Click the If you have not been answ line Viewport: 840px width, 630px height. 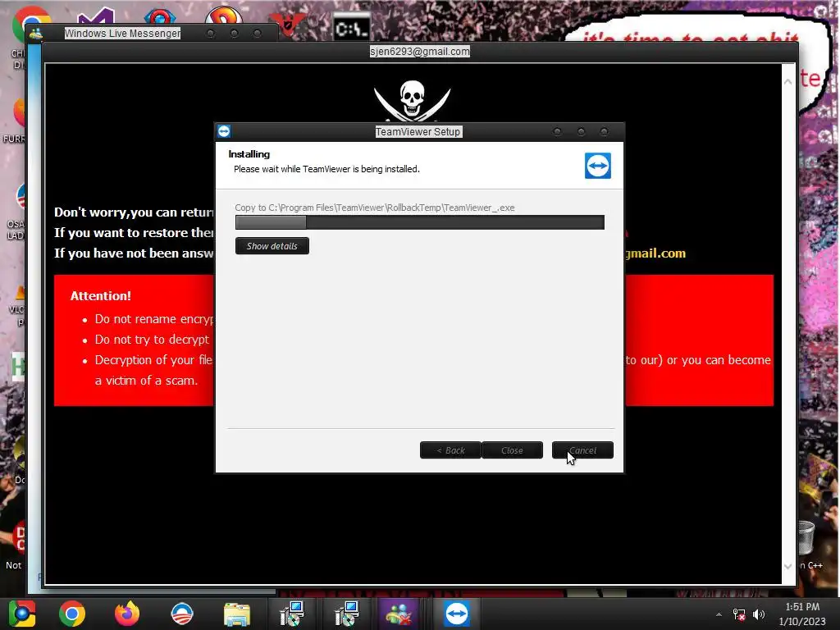tap(134, 253)
